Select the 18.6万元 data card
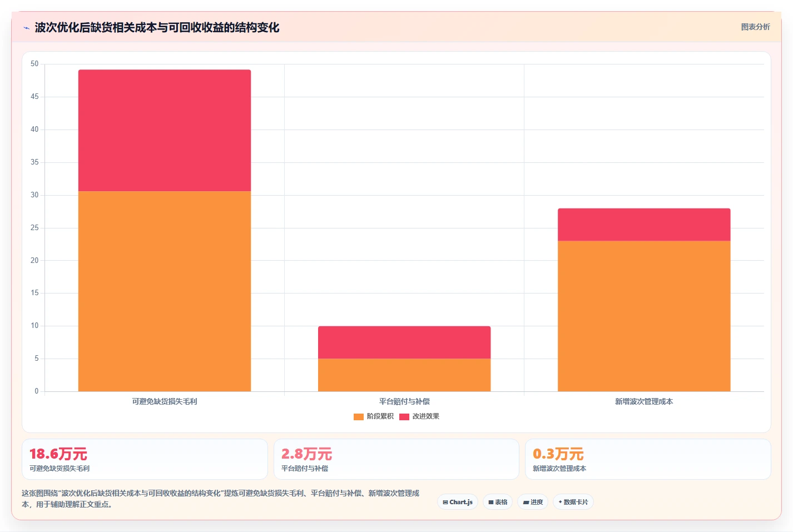This screenshot has height=532, width=793. pyautogui.click(x=145, y=459)
